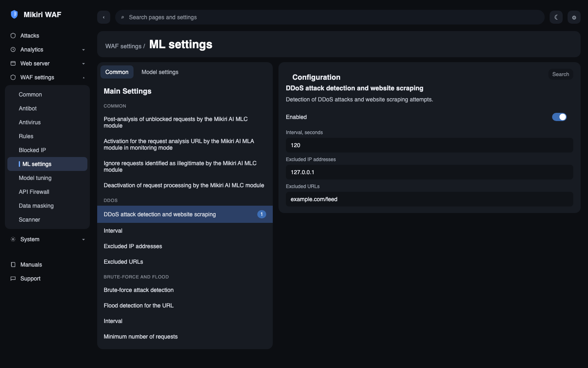The image size is (588, 368).
Task: Click the Search button in Configuration panel
Action: 561,74
